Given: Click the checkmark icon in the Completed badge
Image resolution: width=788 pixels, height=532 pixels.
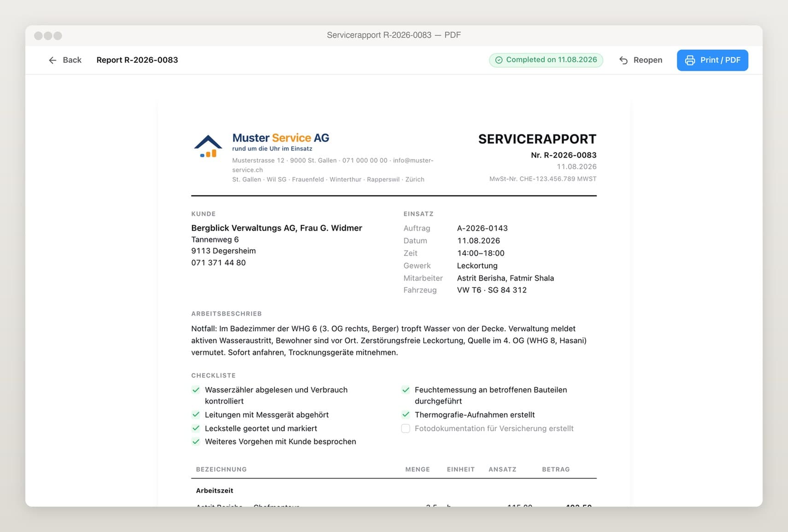Looking at the screenshot, I should (x=499, y=60).
